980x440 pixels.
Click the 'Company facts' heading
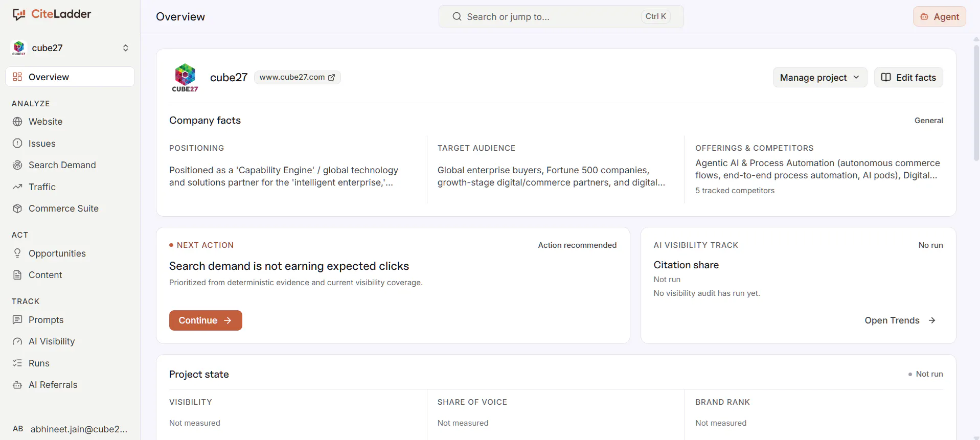point(205,120)
